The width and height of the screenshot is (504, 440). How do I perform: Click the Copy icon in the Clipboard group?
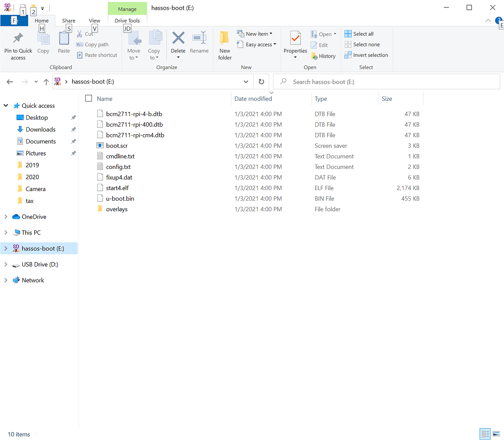(x=43, y=42)
